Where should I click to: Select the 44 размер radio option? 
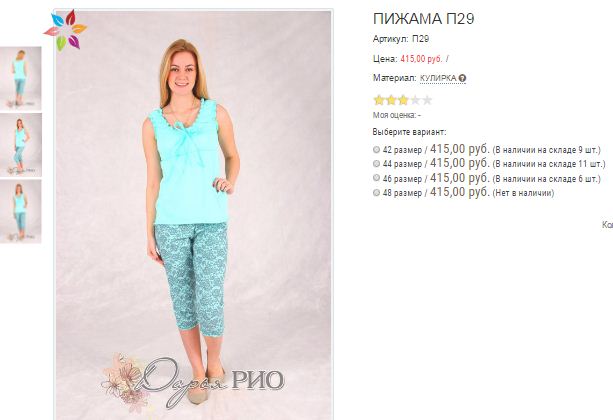[x=376, y=163]
